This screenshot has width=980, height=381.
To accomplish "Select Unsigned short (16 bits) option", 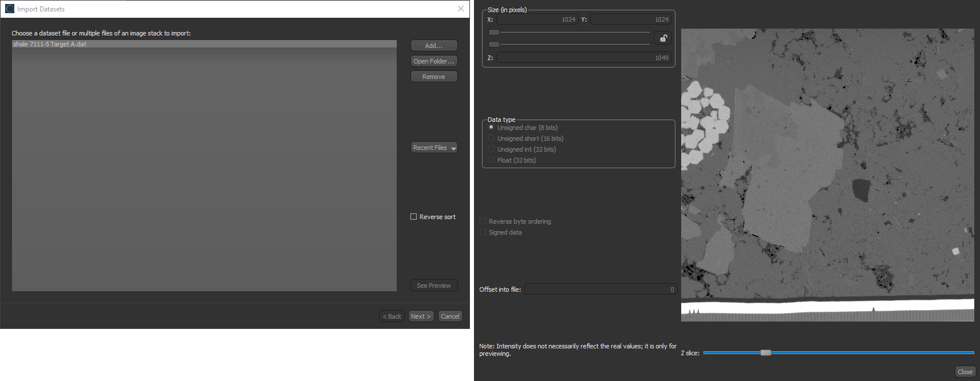I will coord(491,138).
